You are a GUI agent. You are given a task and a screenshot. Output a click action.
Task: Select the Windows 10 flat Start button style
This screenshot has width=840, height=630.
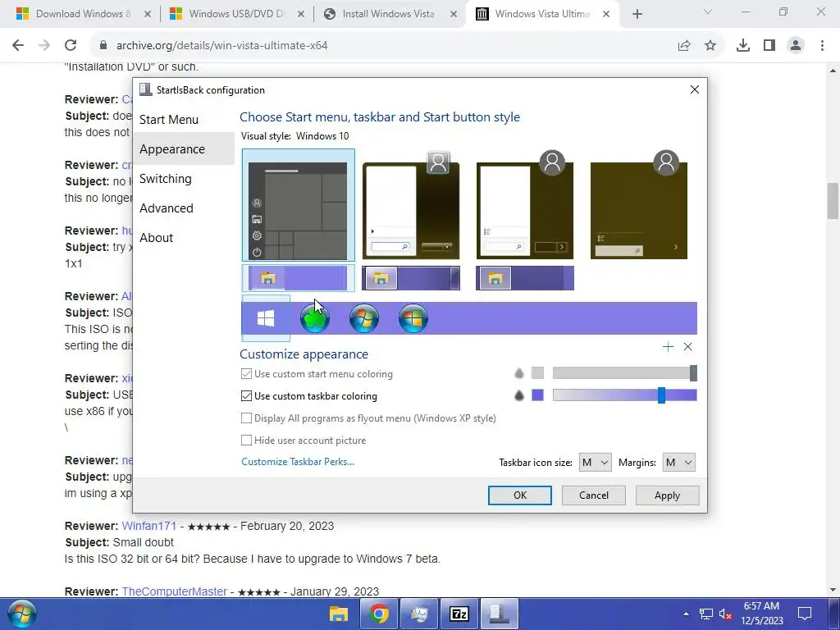266,318
